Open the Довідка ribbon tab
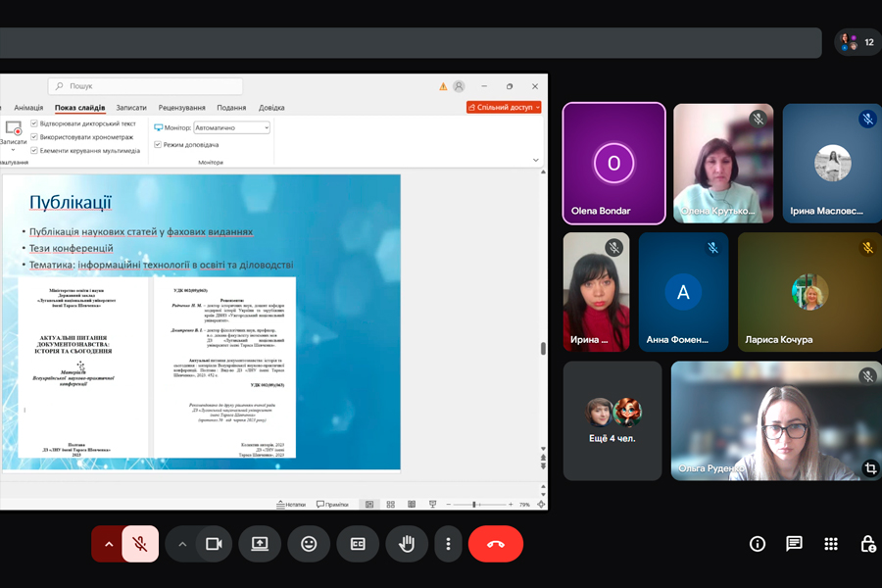 [271, 108]
